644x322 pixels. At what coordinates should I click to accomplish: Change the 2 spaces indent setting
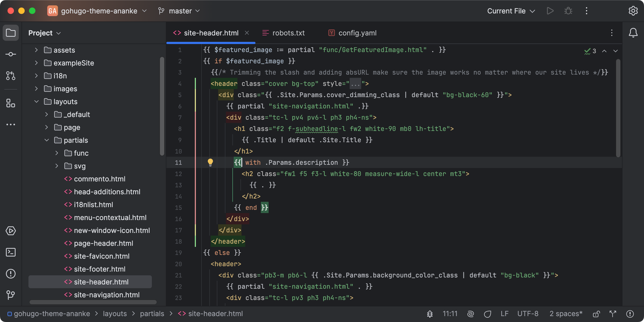click(x=566, y=314)
